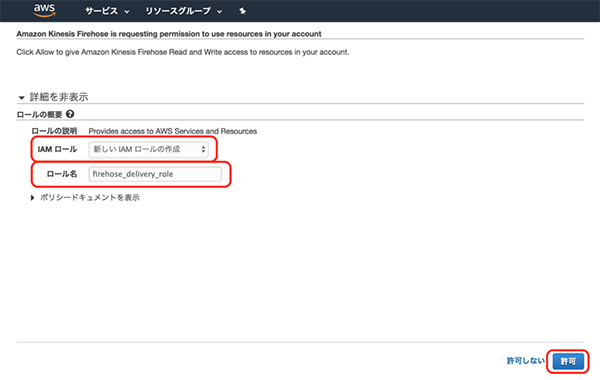Click the pin shortcut icon in navbar
This screenshot has width=600, height=380.
(x=242, y=11)
